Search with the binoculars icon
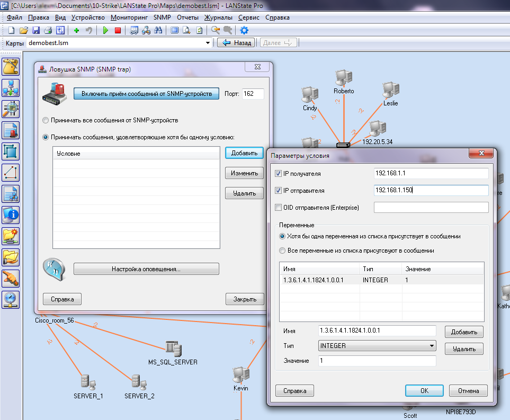Screen dimensions: 510x420 [158, 30]
